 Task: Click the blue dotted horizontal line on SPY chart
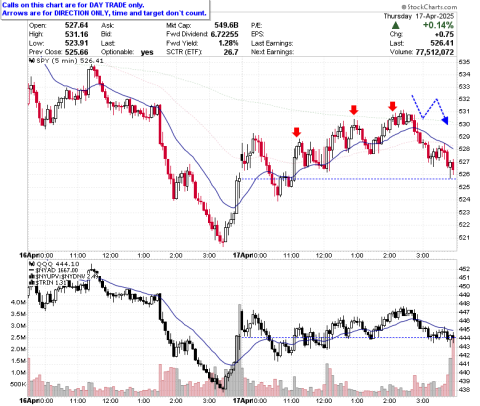[348, 179]
